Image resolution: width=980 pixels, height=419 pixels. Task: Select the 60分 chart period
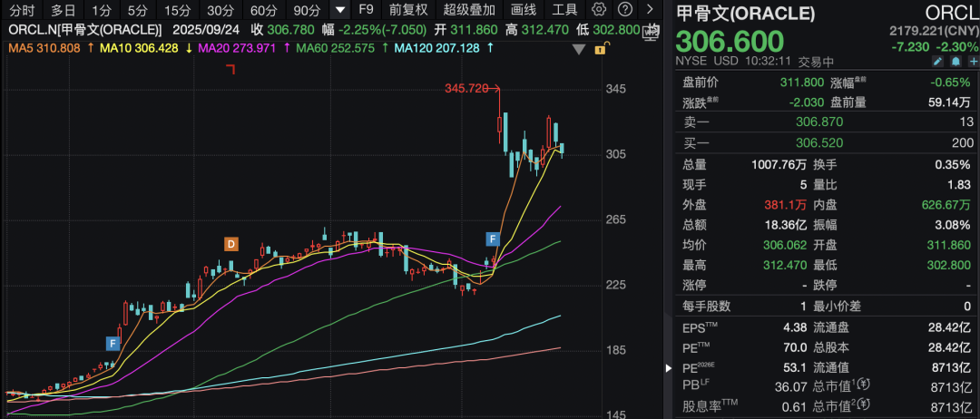(264, 9)
